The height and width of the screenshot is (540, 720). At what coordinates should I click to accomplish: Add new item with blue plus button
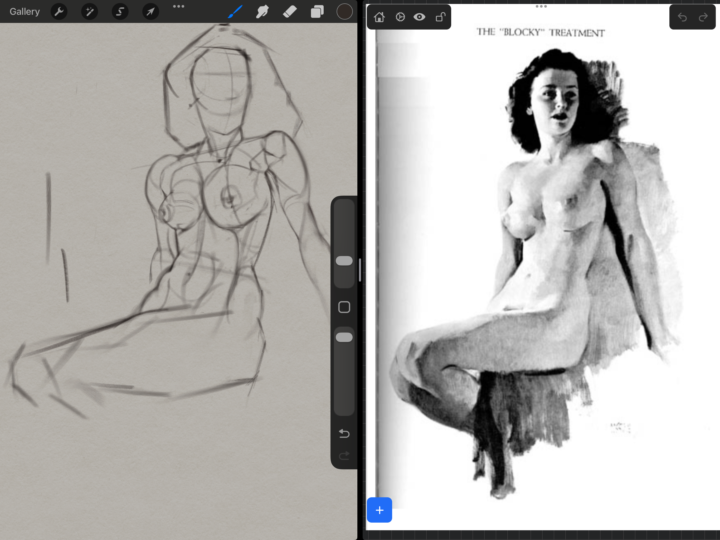click(x=379, y=510)
